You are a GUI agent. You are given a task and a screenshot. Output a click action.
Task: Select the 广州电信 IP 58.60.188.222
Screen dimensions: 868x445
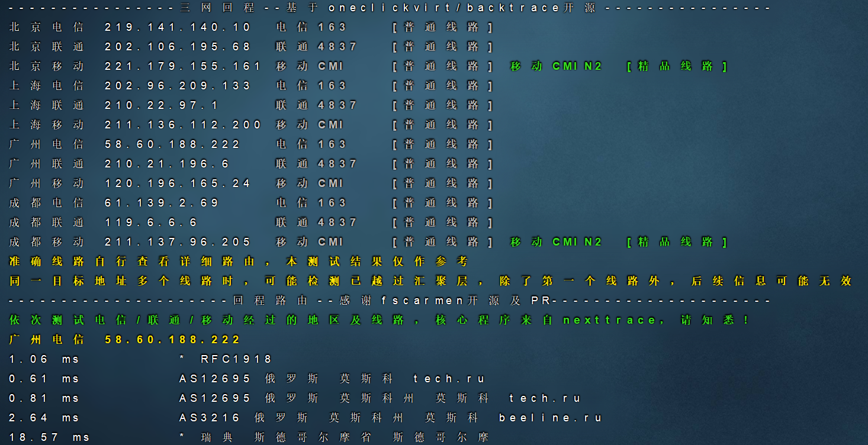172,144
